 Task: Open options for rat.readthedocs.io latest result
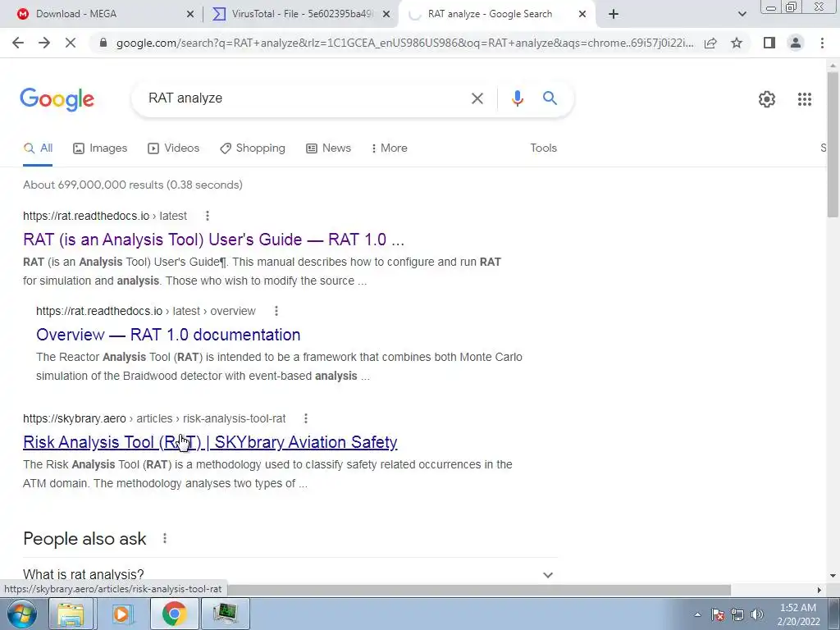tap(208, 216)
